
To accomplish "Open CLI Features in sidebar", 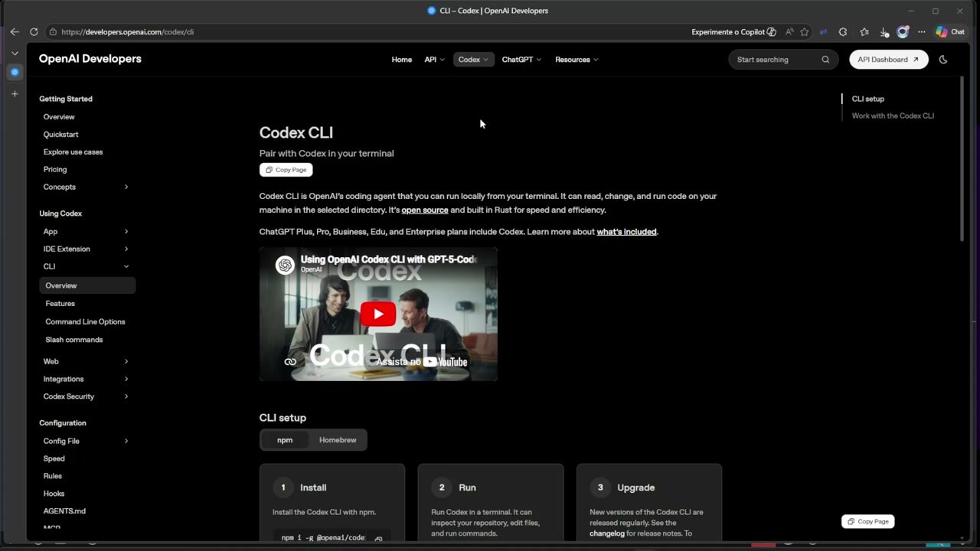I will tap(60, 304).
